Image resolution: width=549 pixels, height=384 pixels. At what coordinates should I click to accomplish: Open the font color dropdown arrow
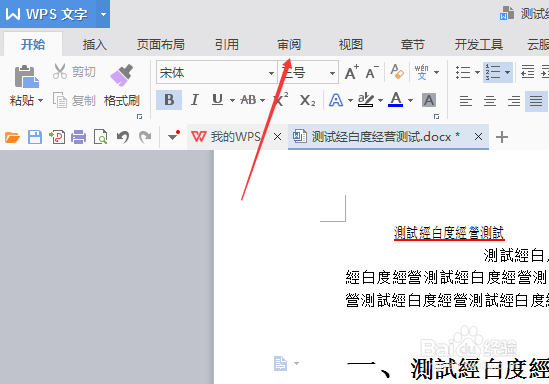pos(410,101)
